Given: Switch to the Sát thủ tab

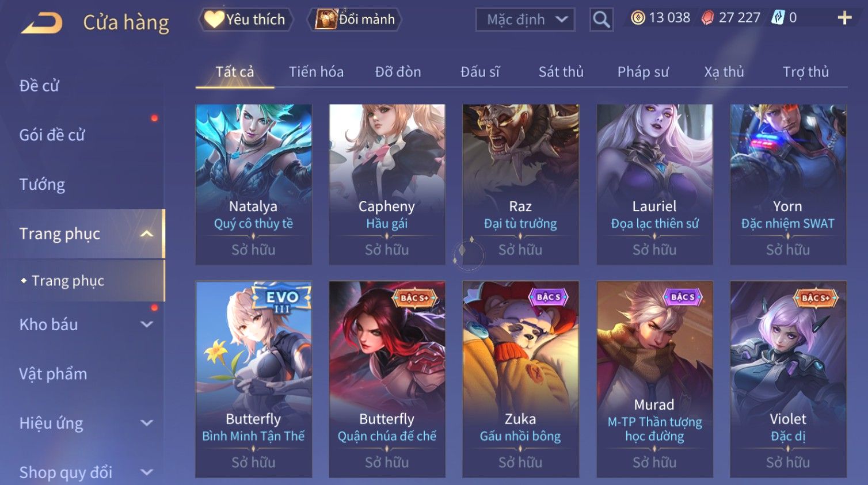Looking at the screenshot, I should pos(561,72).
